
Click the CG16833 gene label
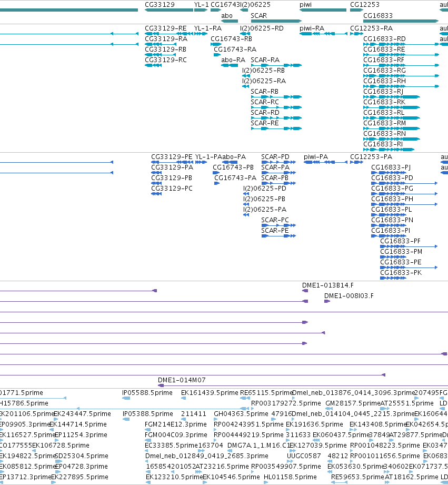[378, 16]
